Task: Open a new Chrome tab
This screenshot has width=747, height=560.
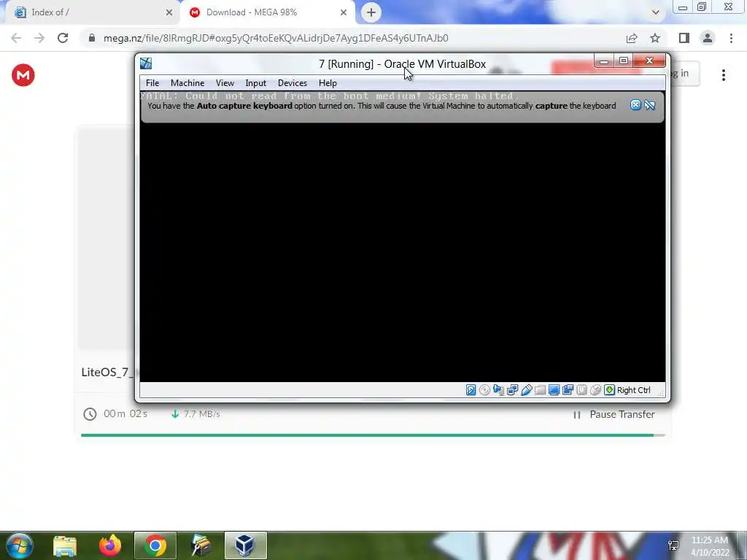Action: 371,12
